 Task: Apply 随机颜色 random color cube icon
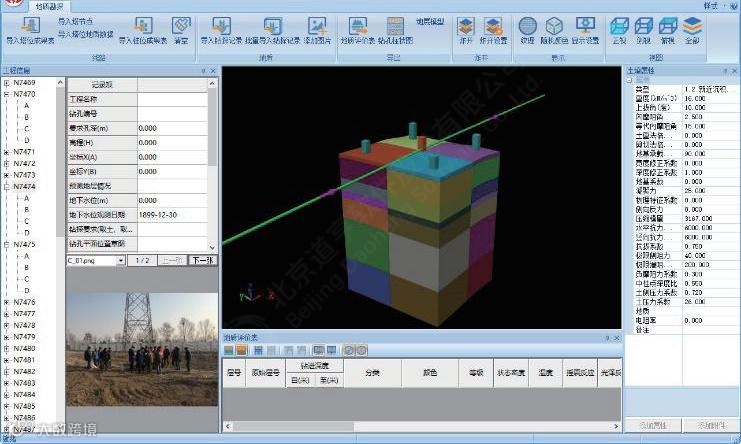click(x=554, y=26)
